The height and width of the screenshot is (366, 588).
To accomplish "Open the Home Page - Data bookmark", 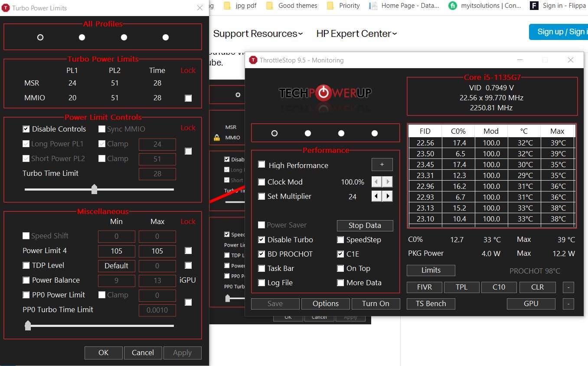I will (404, 6).
